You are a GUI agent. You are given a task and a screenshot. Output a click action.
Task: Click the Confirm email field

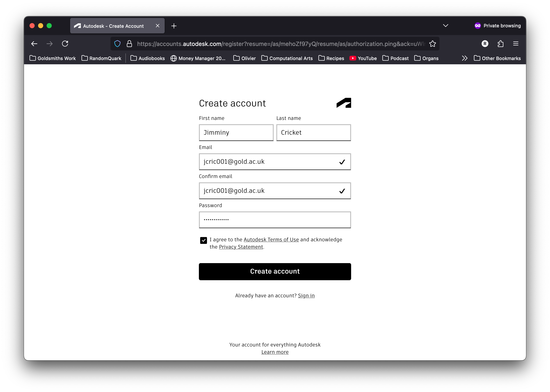click(275, 191)
